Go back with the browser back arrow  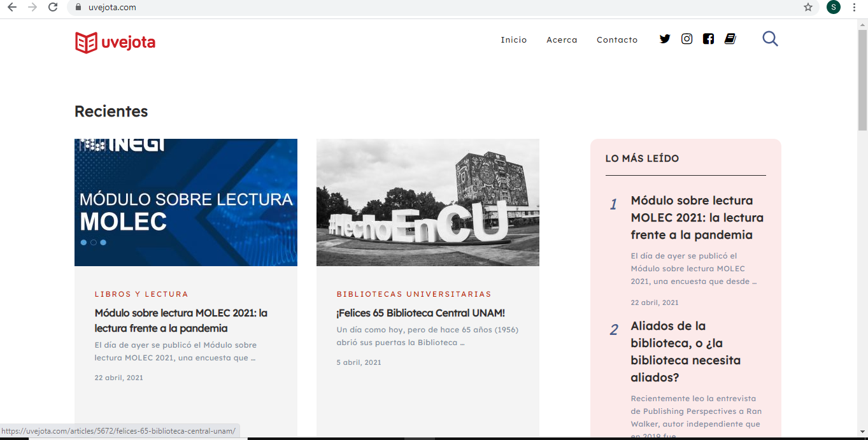click(x=11, y=8)
